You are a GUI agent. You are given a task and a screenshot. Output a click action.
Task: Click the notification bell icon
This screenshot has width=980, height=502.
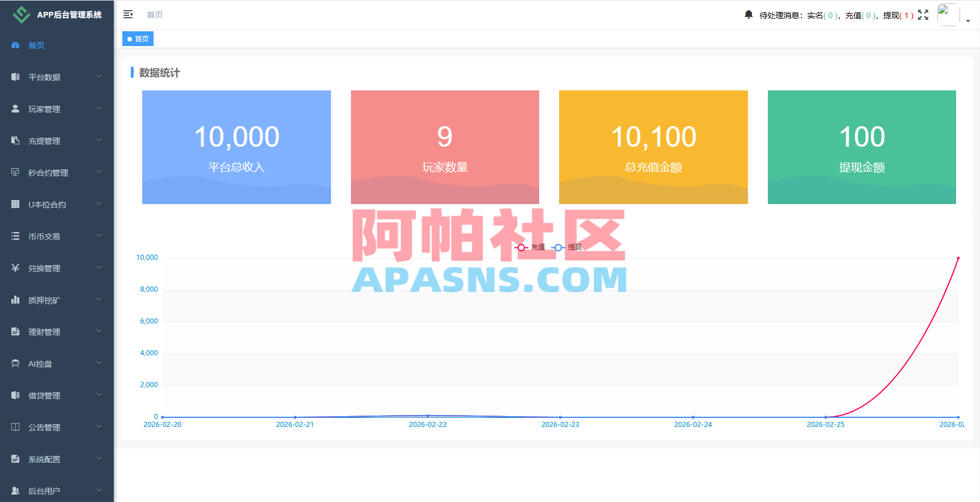tap(749, 14)
